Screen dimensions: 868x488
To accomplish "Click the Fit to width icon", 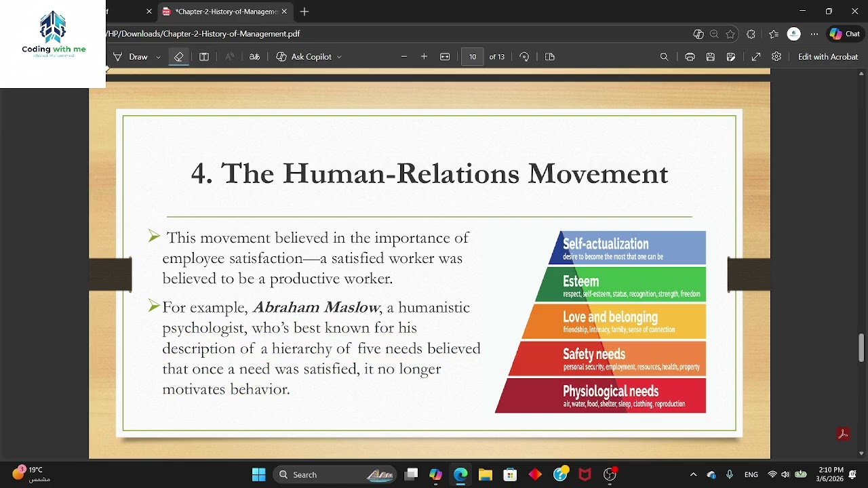I will click(445, 57).
